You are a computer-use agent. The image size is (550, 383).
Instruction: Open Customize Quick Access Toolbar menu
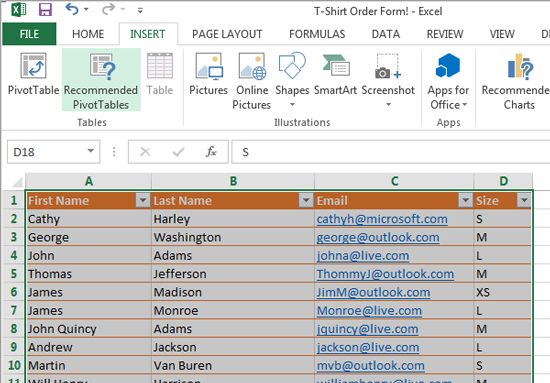point(140,11)
